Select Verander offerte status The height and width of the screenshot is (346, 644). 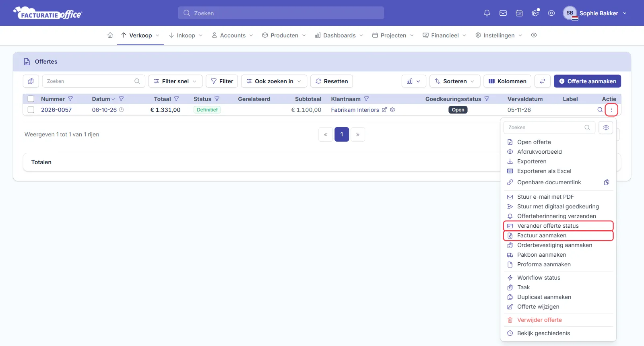[x=558, y=226]
